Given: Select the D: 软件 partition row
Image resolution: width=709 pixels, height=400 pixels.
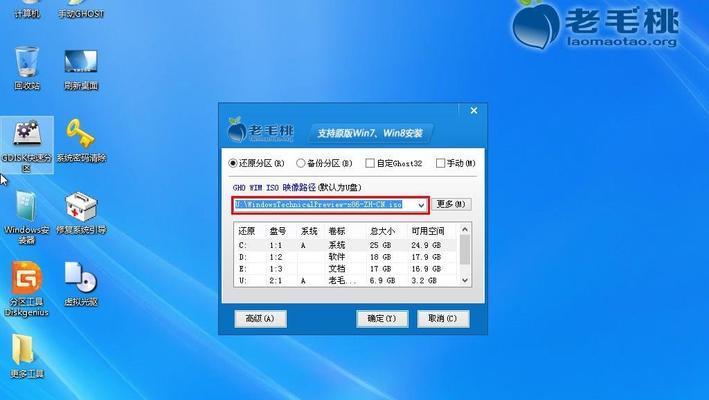Looking at the screenshot, I should 346,257.
